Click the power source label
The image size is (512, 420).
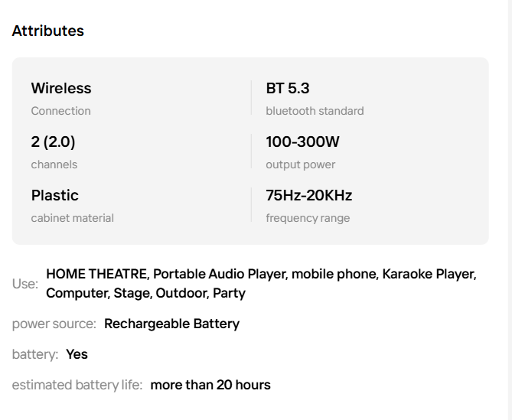pos(54,324)
